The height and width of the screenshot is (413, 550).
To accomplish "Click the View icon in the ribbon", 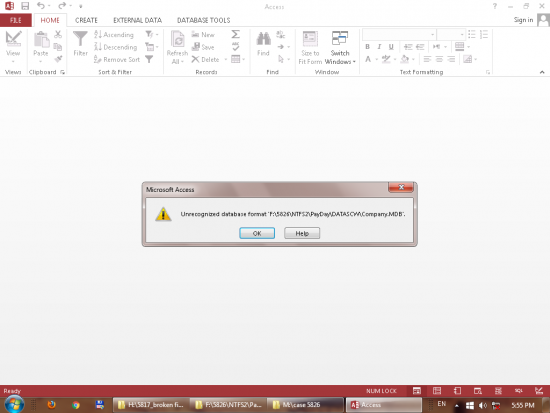I will click(13, 39).
